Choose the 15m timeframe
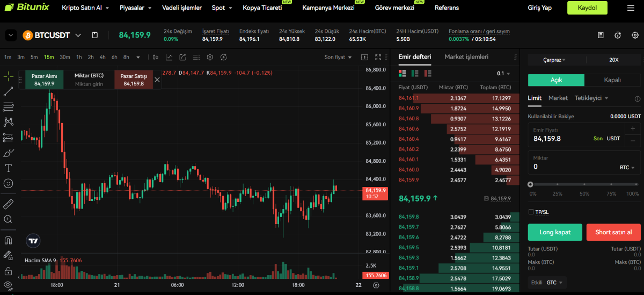The height and width of the screenshot is (295, 644). (49, 57)
